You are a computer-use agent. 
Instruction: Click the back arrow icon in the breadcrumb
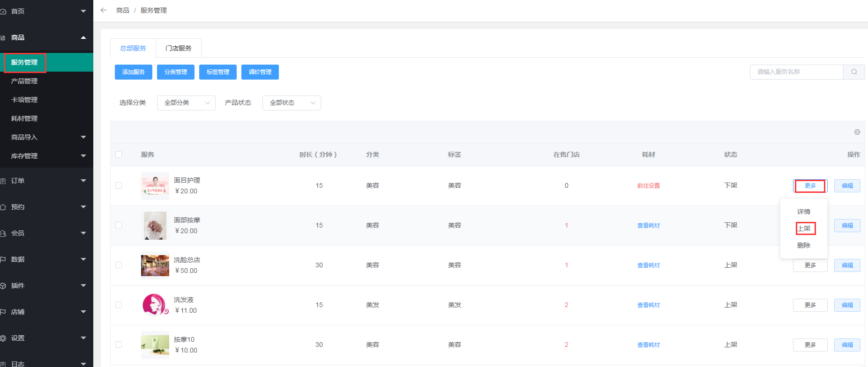104,10
